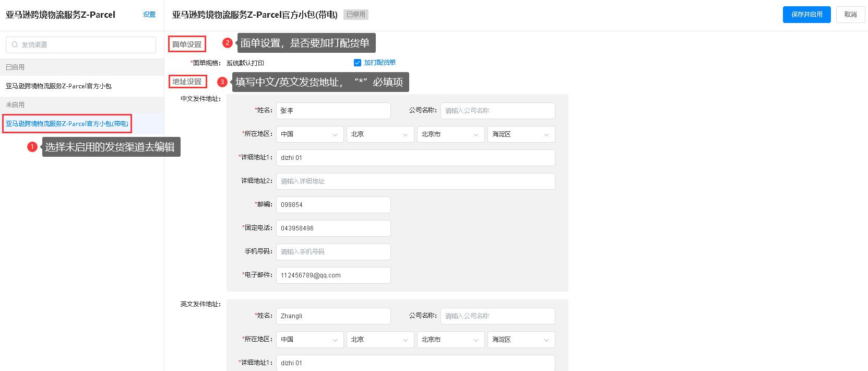Open the English address country dropdown

(x=309, y=340)
